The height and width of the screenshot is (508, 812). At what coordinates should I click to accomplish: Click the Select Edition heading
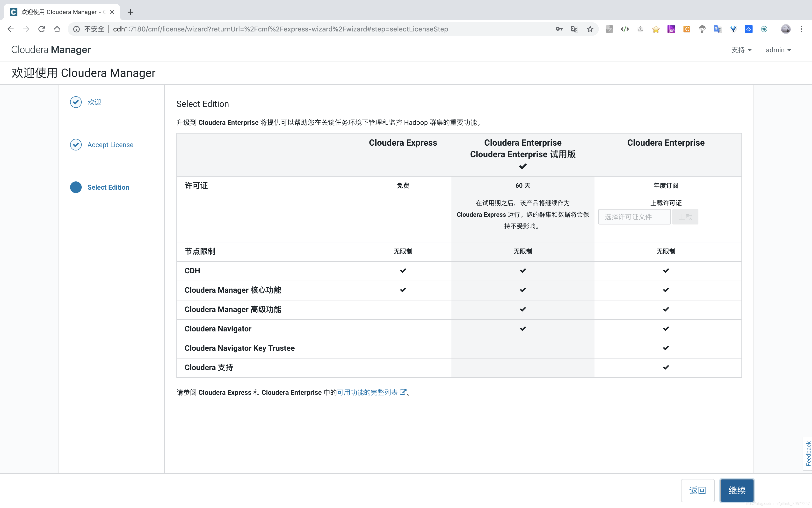[203, 104]
